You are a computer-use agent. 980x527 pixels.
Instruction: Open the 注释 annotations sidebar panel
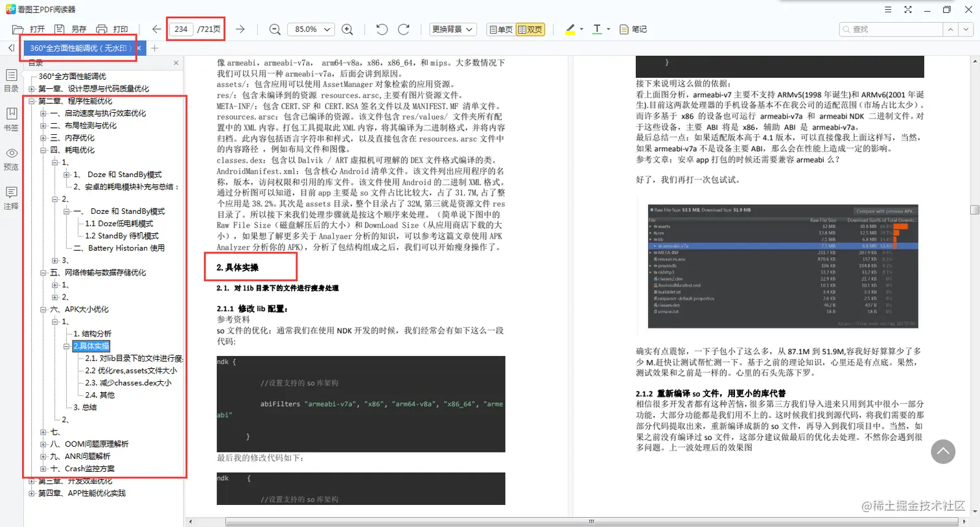point(11,198)
